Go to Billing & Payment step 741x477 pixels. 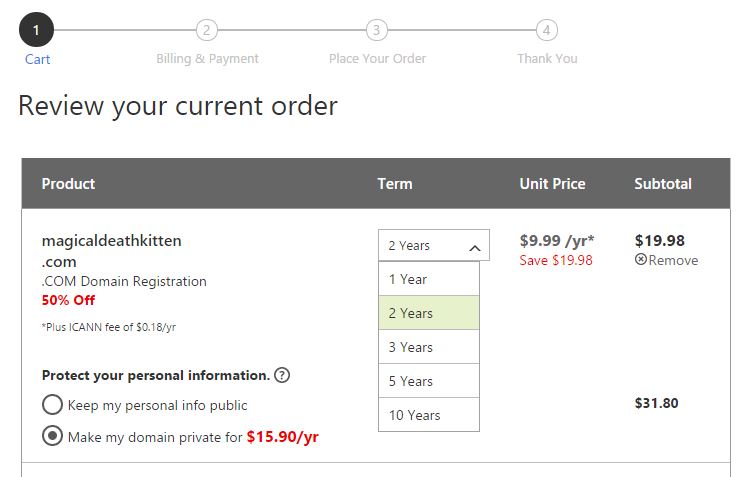[207, 59]
